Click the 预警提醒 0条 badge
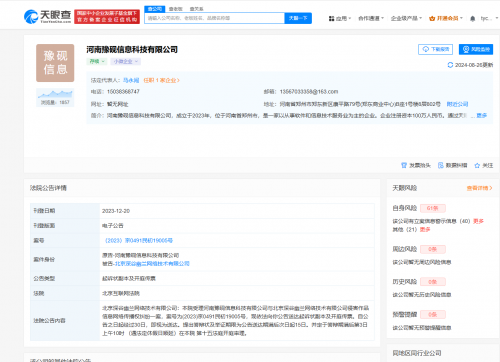Viewport: 500px width, 362px height. pos(433,314)
